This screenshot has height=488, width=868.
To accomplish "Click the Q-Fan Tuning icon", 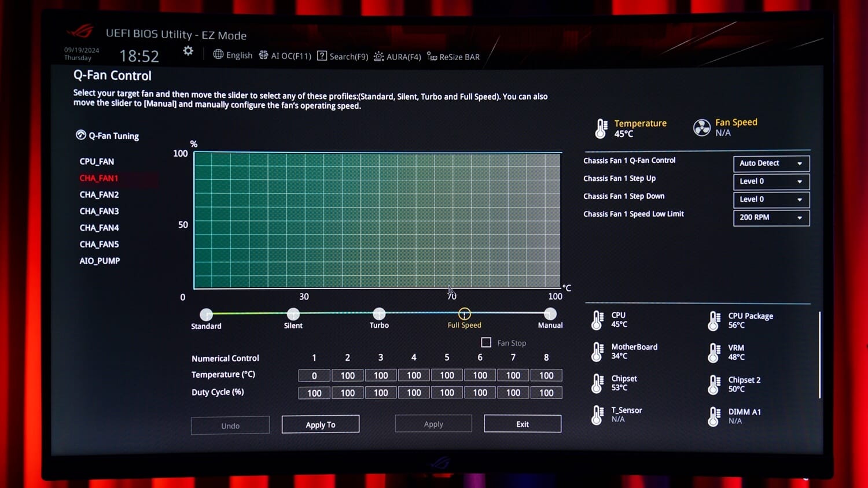I will (81, 135).
